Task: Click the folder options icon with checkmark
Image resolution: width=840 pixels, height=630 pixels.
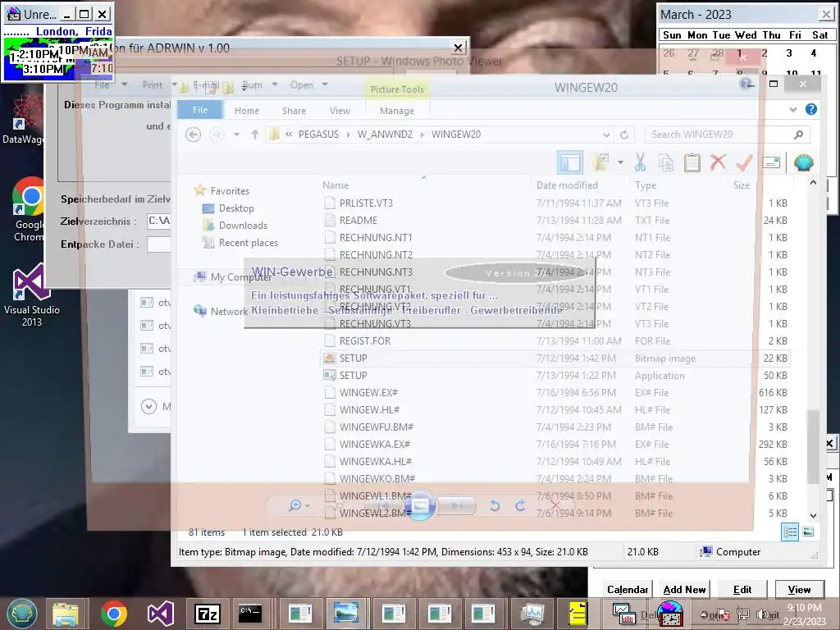Action: pos(601,162)
